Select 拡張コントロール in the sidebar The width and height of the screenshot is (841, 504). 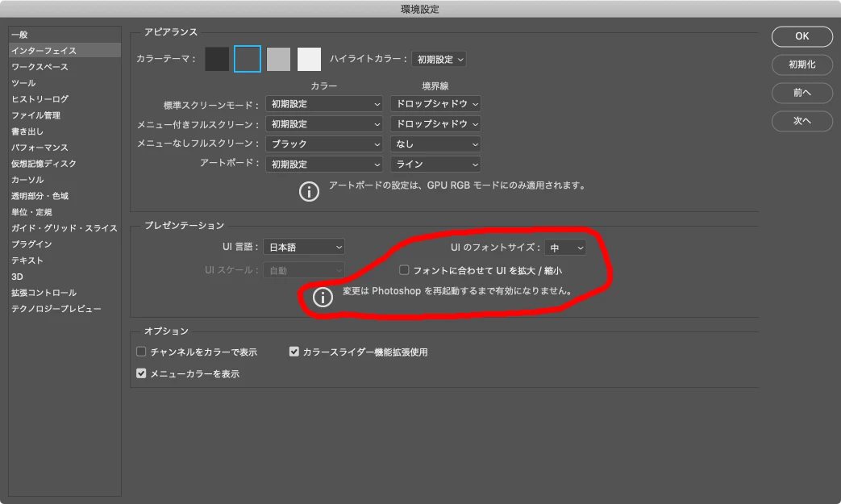tap(65, 293)
